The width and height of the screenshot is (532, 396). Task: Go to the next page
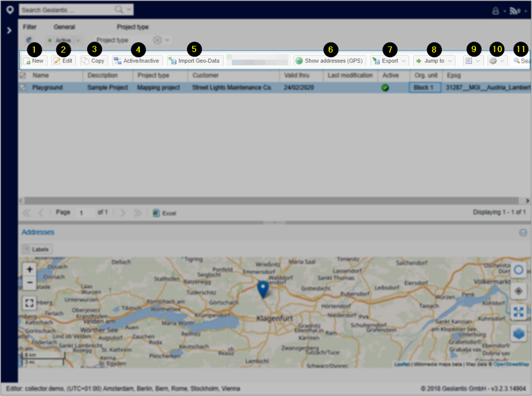tap(123, 213)
